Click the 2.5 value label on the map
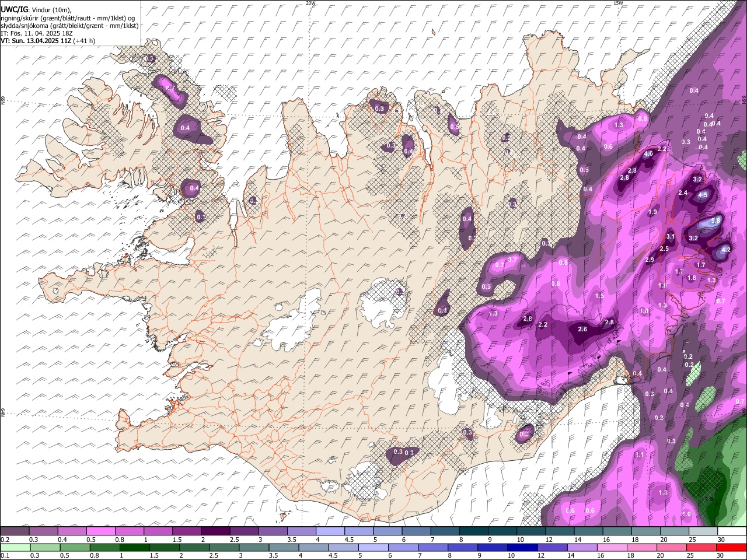Viewport: 747px width, 560px height. [664, 249]
